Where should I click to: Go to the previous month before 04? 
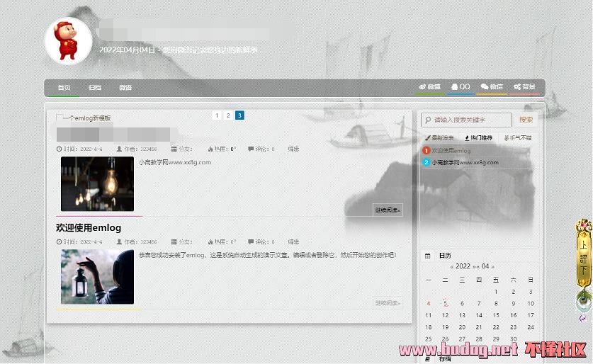pos(478,267)
